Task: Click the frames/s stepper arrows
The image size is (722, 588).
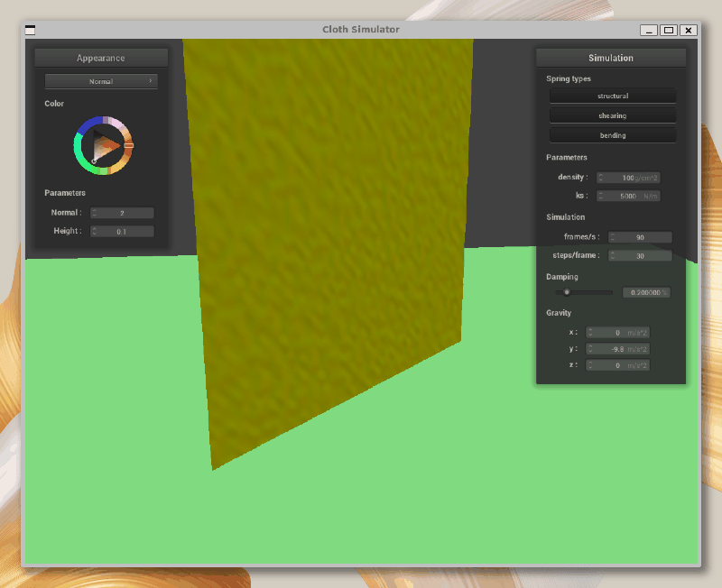Action: [613, 237]
